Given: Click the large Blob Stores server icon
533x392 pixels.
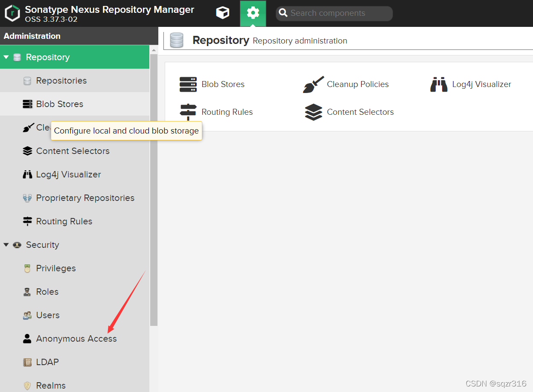Looking at the screenshot, I should (x=188, y=84).
